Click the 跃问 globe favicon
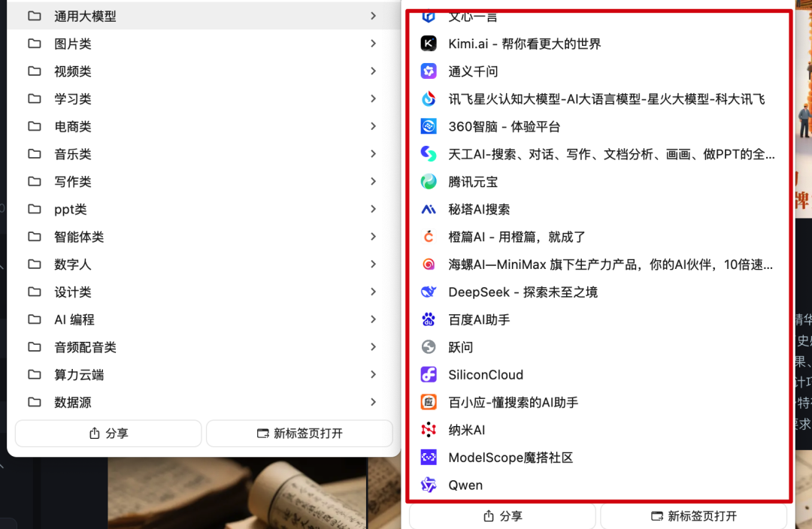 429,347
